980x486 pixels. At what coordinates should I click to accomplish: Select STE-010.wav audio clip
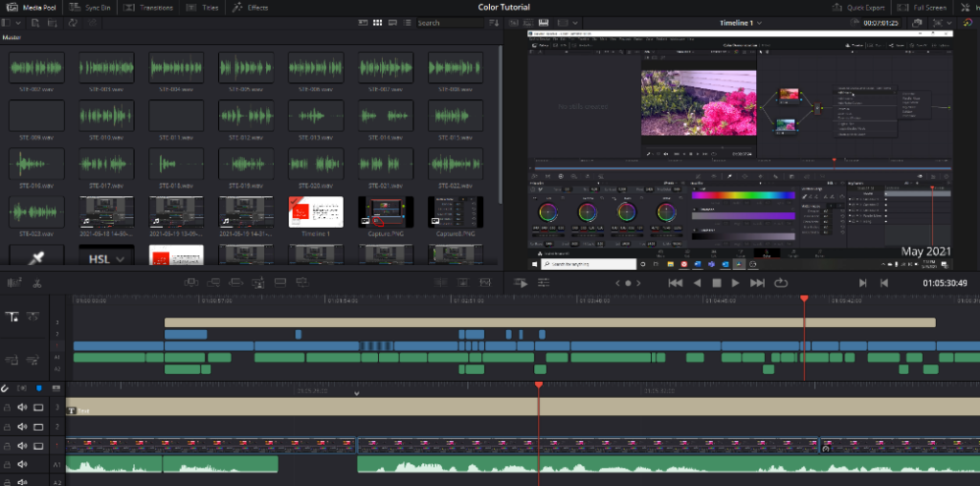106,116
